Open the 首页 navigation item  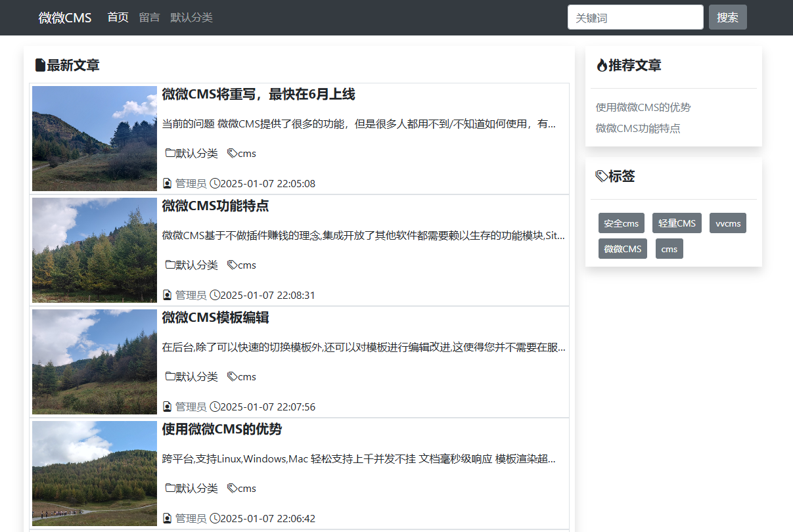[118, 18]
